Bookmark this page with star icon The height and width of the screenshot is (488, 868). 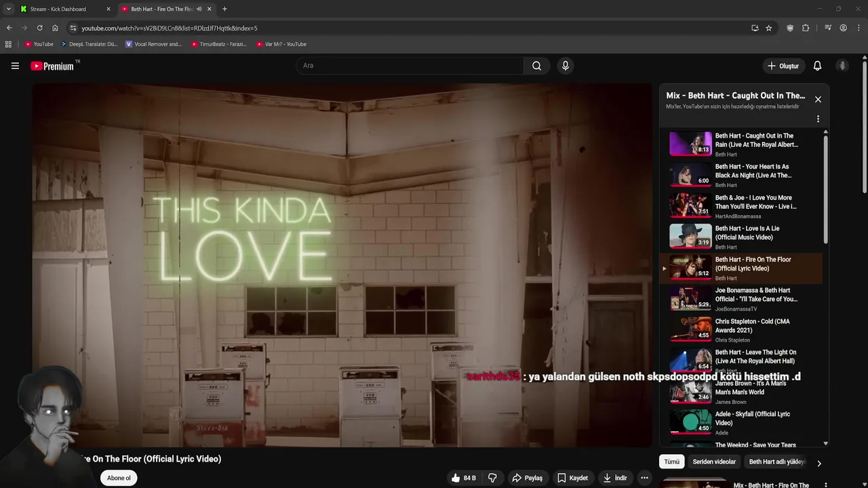[768, 28]
